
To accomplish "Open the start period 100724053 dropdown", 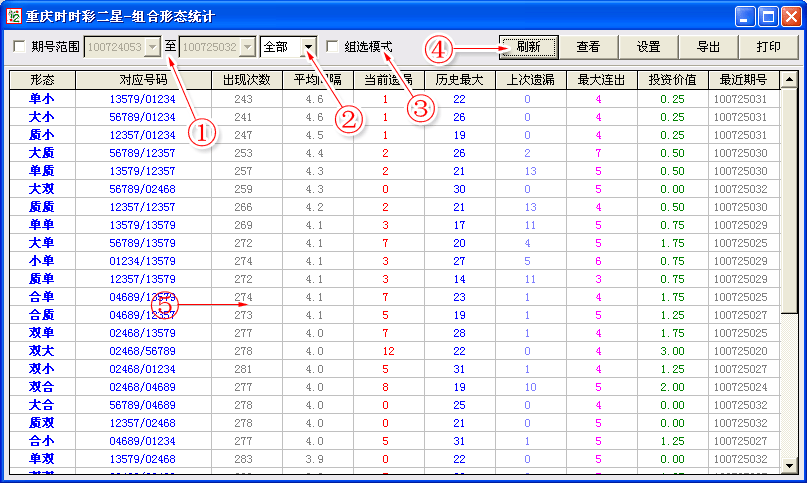I will tap(152, 47).
